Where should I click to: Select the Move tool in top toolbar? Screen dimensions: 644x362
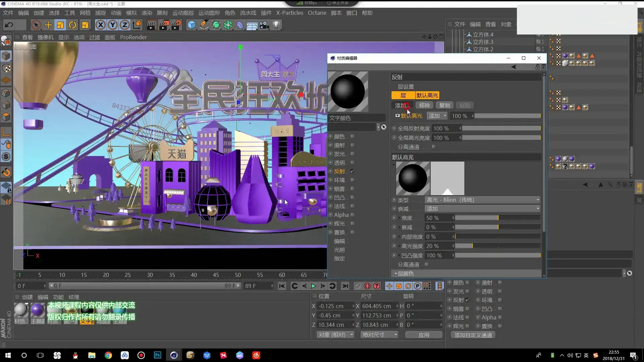coord(48,25)
